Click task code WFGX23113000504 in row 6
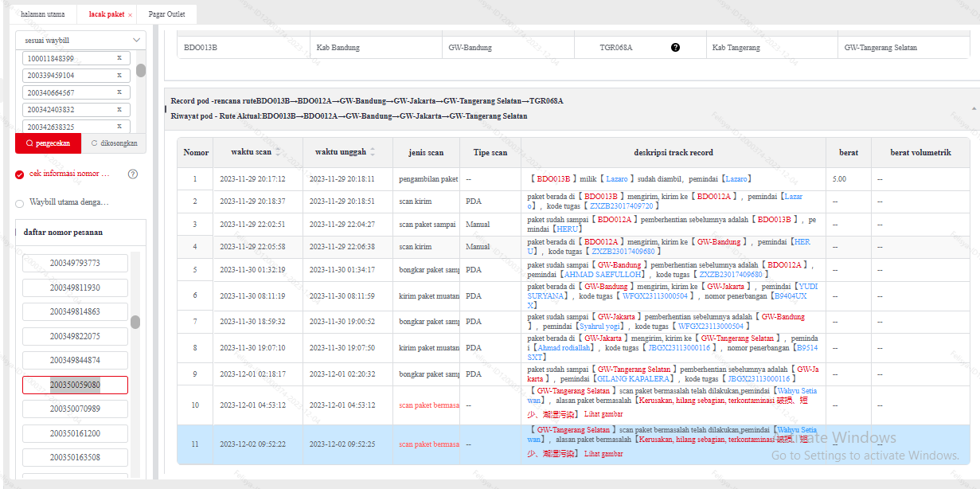This screenshot has height=489, width=980. [x=655, y=295]
